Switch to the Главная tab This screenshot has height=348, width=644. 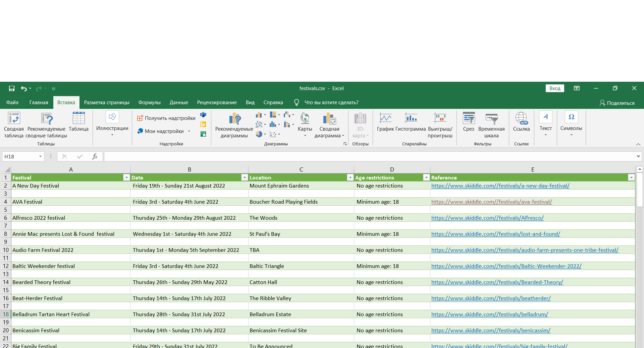39,102
